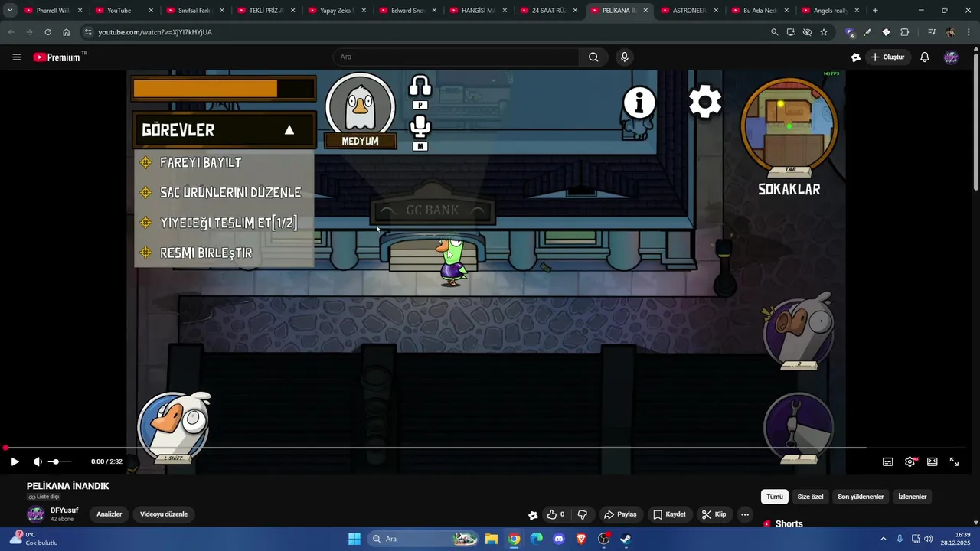Create a clip with Klip button

coord(714,514)
